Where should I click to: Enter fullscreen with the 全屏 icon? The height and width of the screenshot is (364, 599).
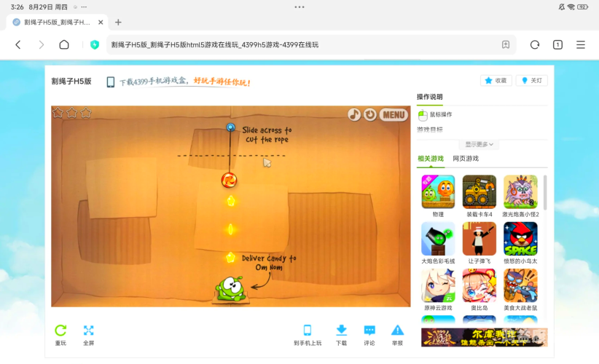[89, 331]
